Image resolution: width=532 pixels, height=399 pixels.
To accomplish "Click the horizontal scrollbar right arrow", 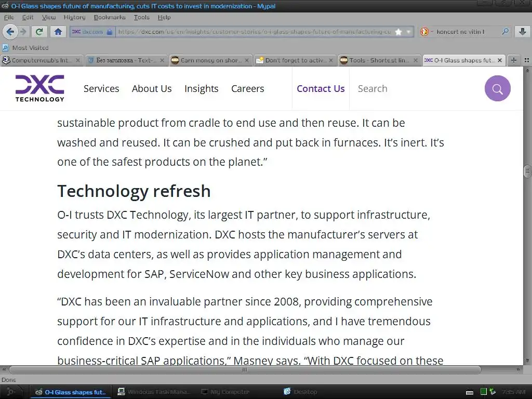I will (x=519, y=370).
